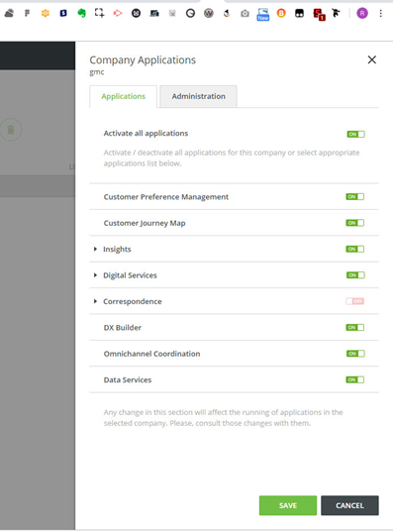Click the 'Activate / deactivate all applications' description

(232, 159)
